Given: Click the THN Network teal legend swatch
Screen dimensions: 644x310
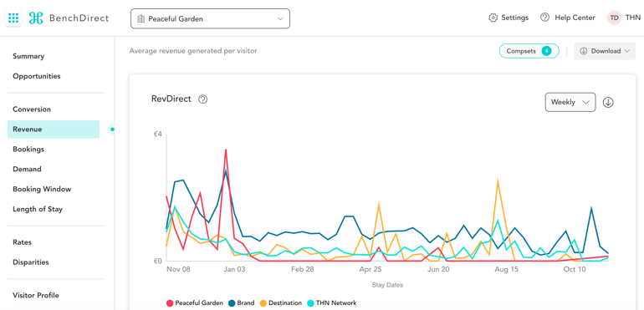Looking at the screenshot, I should [310, 303].
